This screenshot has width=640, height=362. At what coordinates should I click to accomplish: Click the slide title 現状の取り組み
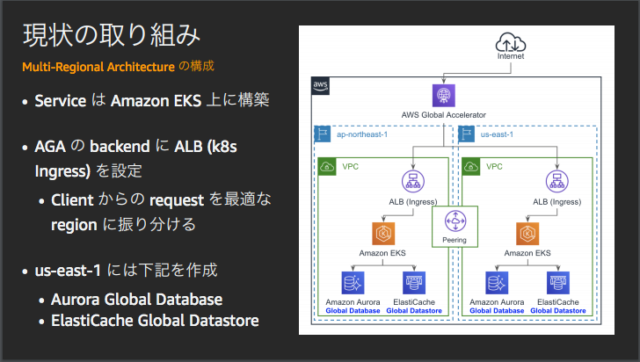click(x=111, y=35)
